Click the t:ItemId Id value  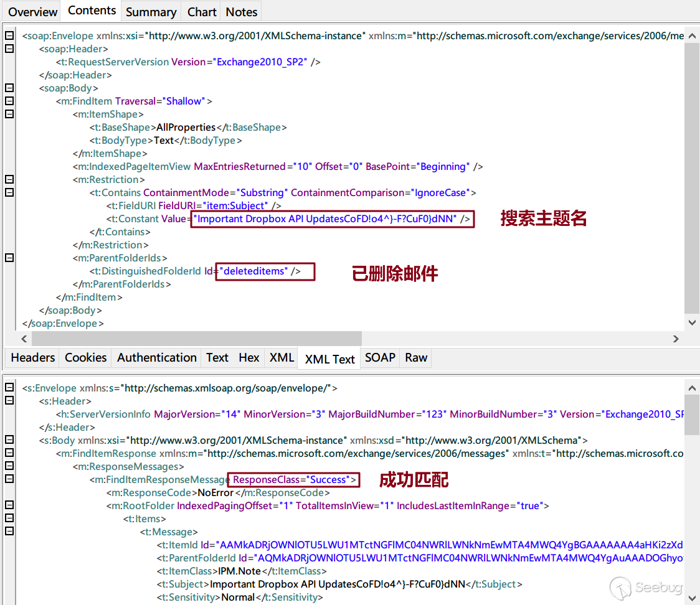pyautogui.click(x=450, y=545)
